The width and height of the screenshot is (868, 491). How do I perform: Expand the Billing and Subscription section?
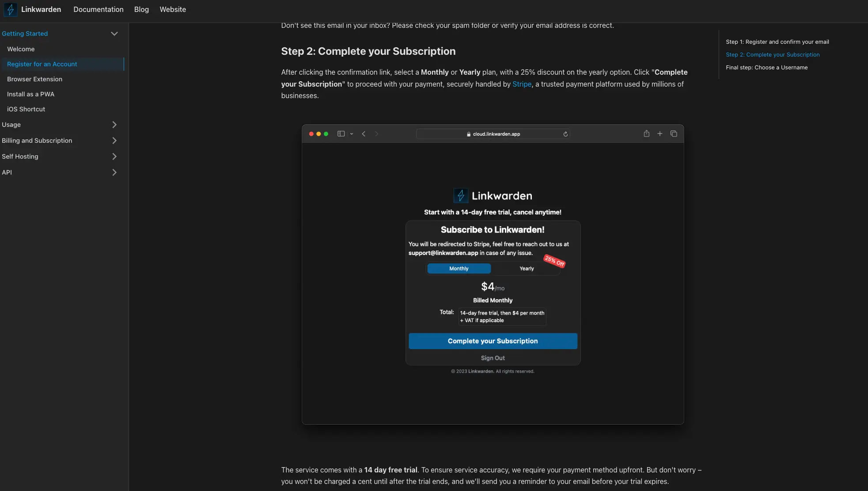coord(114,141)
